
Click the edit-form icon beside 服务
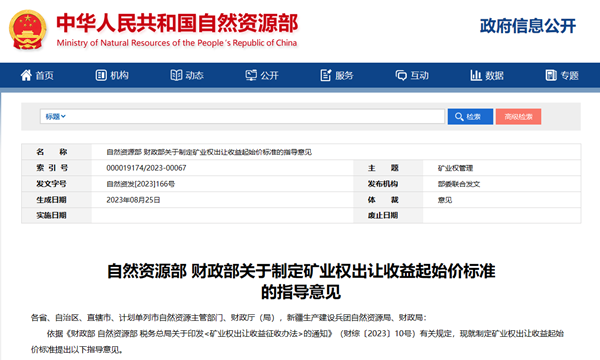coord(326,75)
